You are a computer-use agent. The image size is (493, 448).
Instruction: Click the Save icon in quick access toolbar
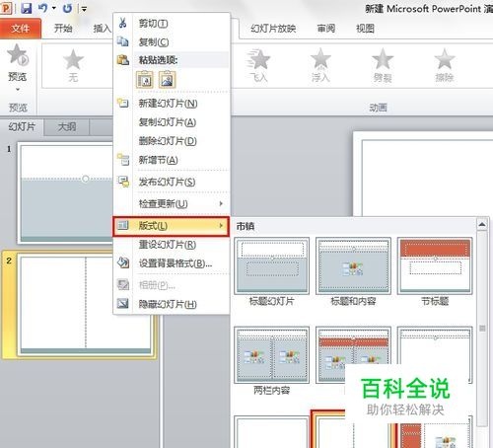[26, 8]
